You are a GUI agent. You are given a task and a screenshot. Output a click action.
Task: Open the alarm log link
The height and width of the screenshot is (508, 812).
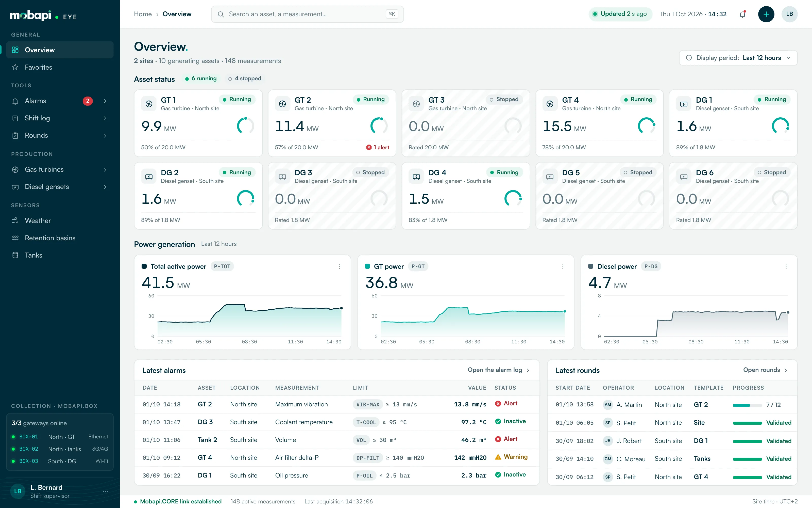click(x=498, y=370)
